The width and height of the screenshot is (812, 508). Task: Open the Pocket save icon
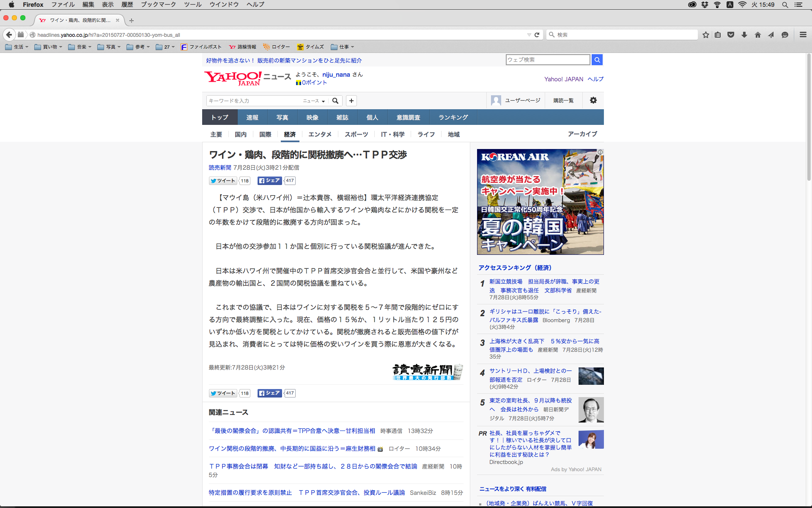[x=731, y=35]
